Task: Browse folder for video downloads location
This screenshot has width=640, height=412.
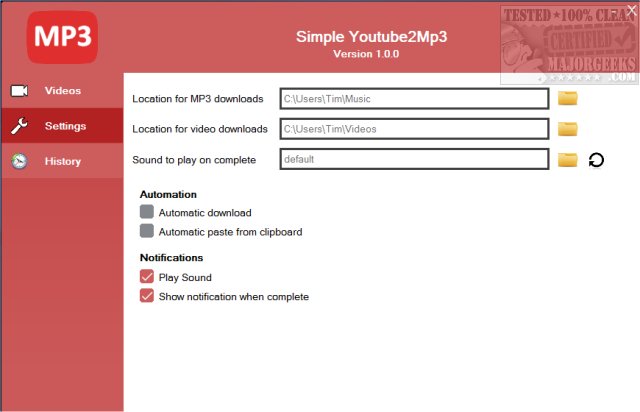Action: point(568,129)
